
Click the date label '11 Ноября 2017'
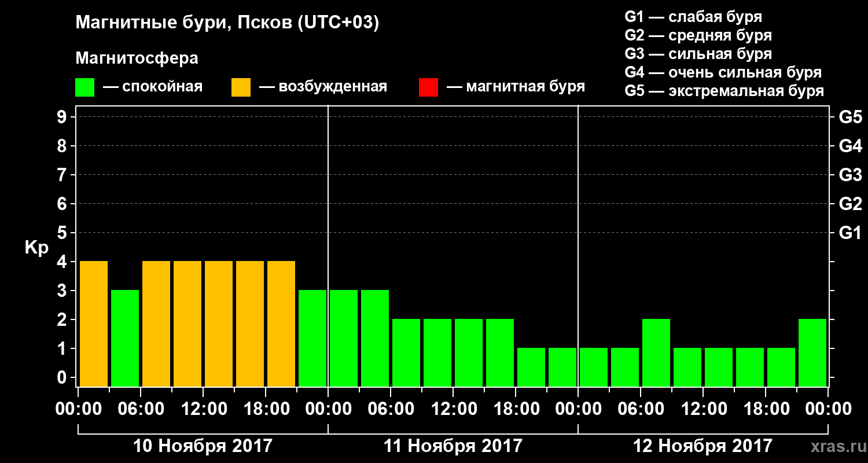pos(453,446)
